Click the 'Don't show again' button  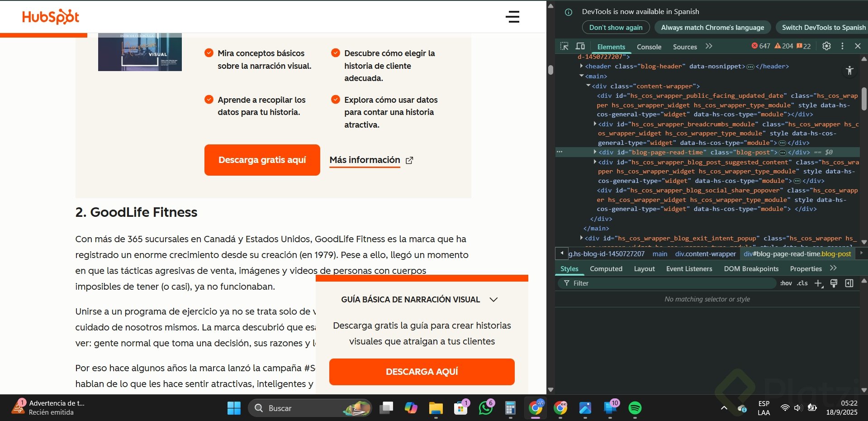[616, 28]
